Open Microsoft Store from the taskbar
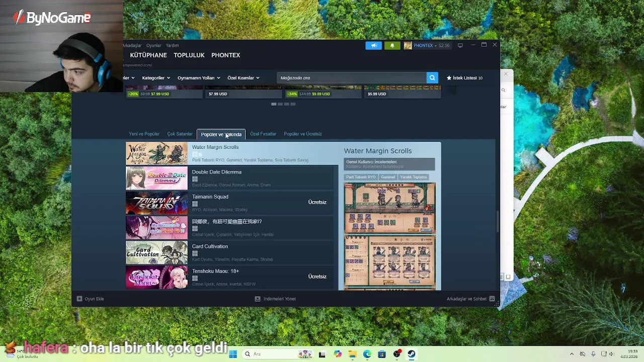The height and width of the screenshot is (362, 644). (x=382, y=354)
